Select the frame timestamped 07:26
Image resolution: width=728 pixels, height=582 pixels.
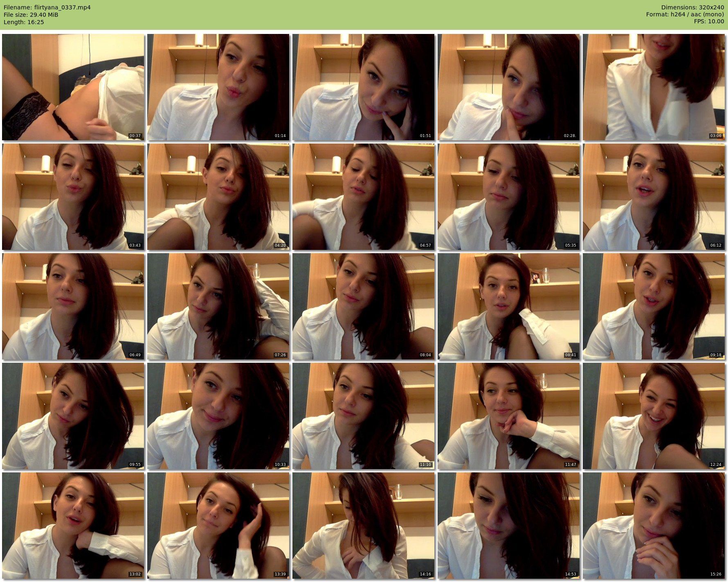(x=218, y=306)
